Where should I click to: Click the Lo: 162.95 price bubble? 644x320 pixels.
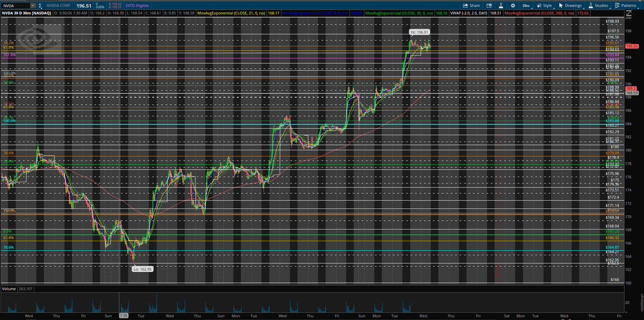pyautogui.click(x=143, y=268)
